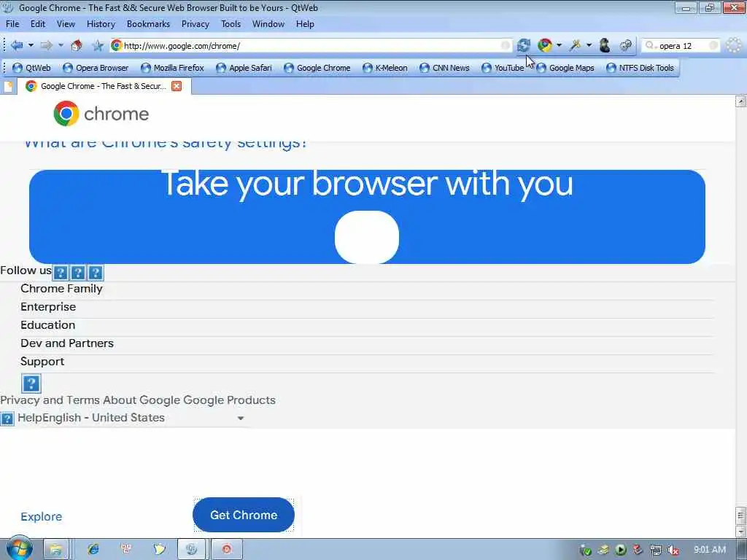
Task: Expand the arrow beside the Chrome-logo icon
Action: (560, 46)
